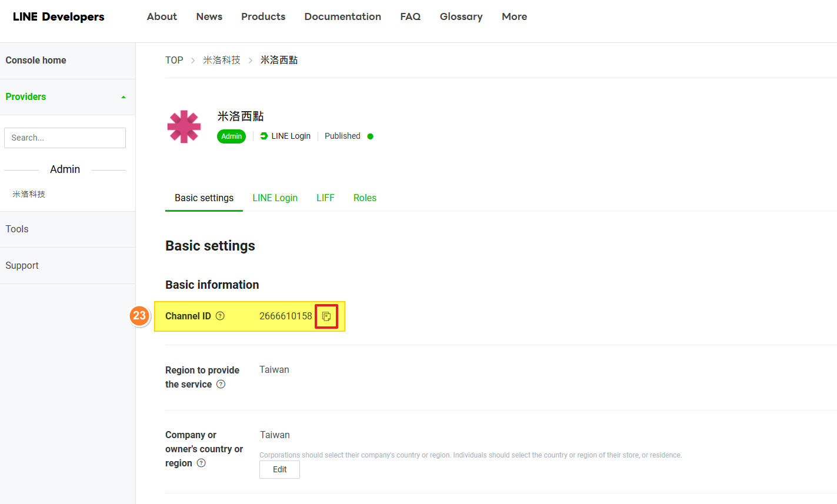Click help icon beside owner's country or region
Viewport: 837px width, 504px height.
coord(201,463)
